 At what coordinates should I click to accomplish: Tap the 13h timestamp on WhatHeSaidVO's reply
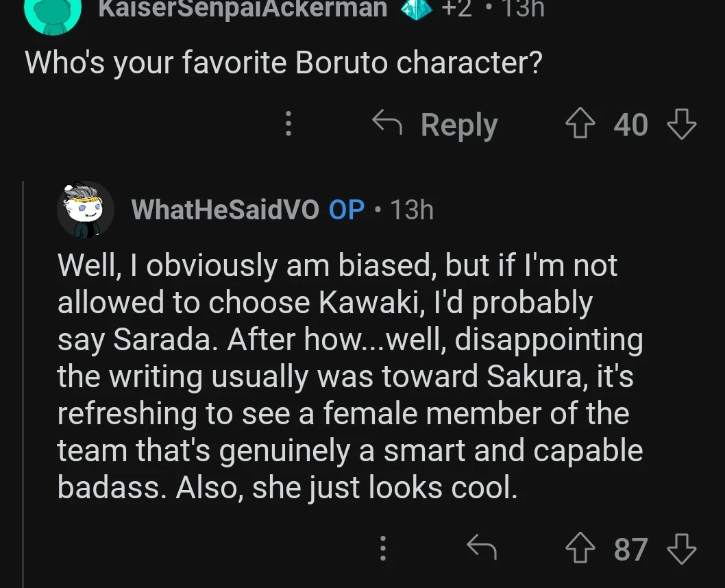(x=412, y=210)
